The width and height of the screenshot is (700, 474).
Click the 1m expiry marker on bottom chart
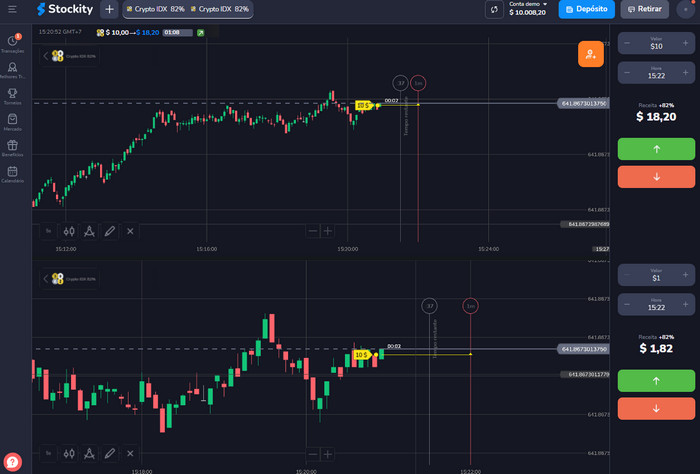tap(470, 306)
